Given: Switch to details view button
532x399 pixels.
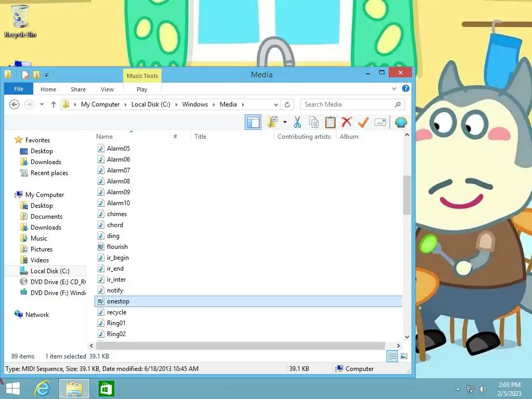Looking at the screenshot, I should pos(392,356).
